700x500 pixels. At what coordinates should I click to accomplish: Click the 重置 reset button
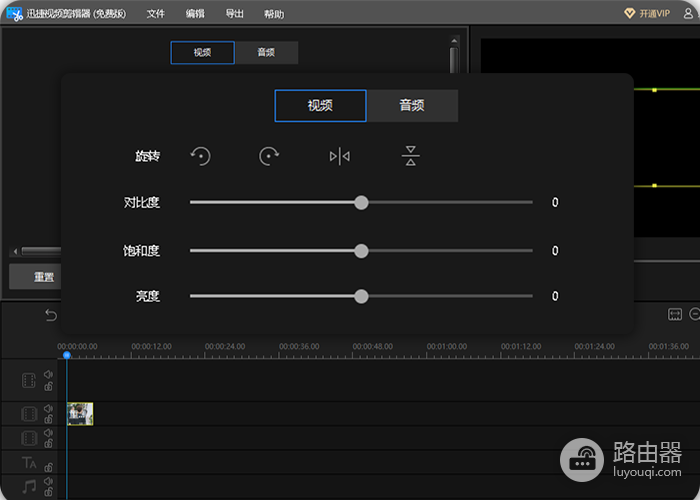point(36,277)
